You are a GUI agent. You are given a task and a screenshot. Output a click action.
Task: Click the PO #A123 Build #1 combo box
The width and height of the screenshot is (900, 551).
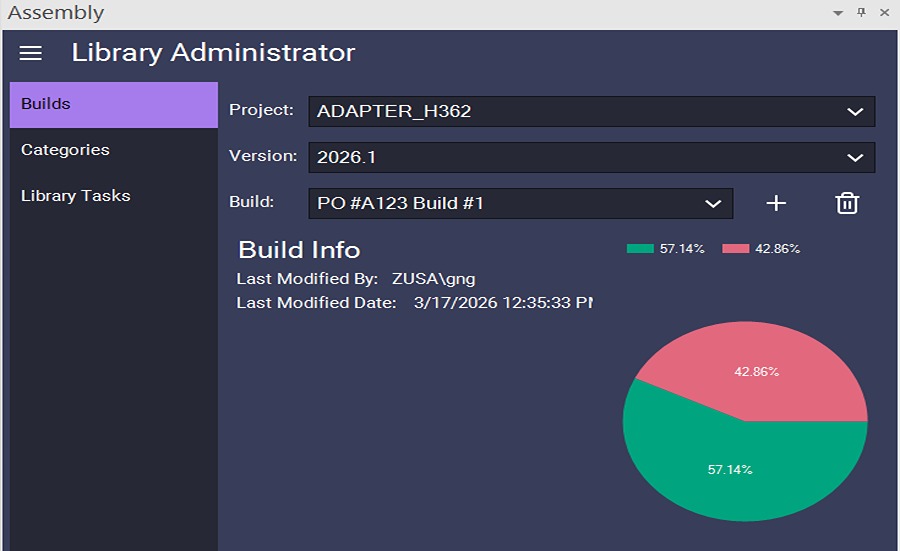(x=500, y=204)
